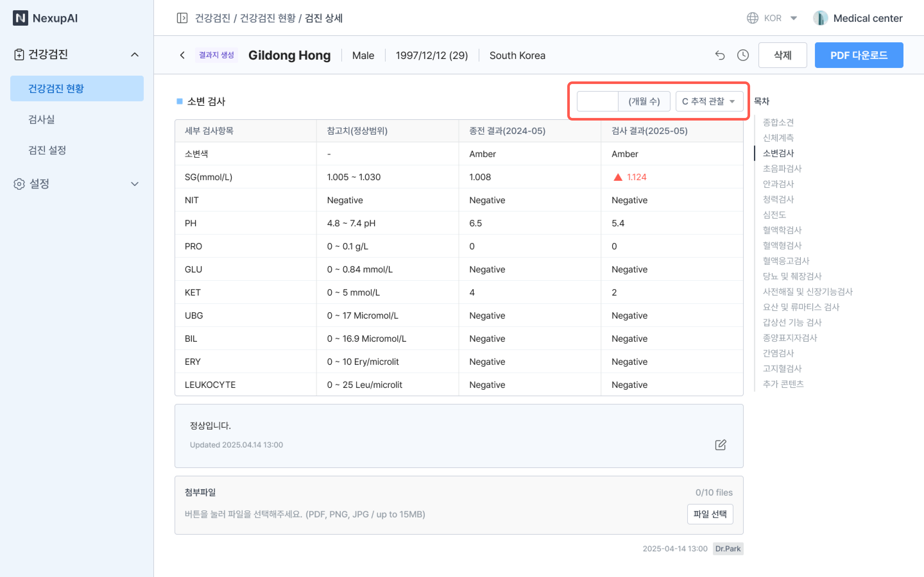Collapse the 건강검진 sidebar section

point(134,54)
